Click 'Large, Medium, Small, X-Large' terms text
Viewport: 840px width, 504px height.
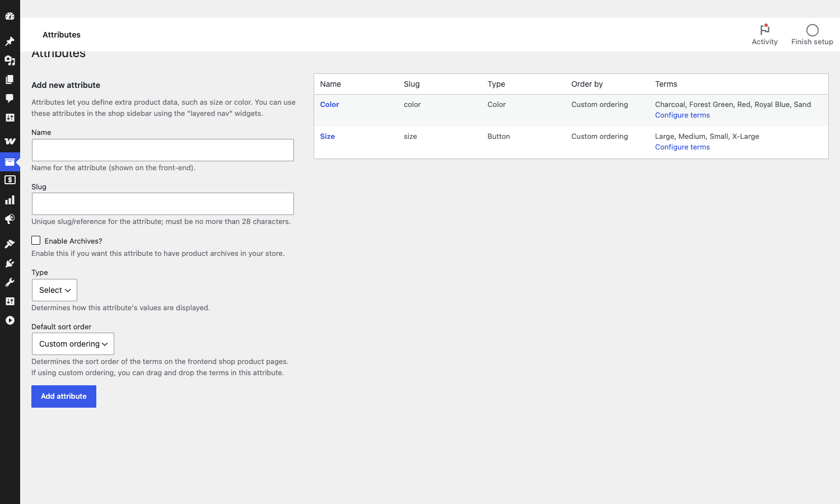[707, 137]
